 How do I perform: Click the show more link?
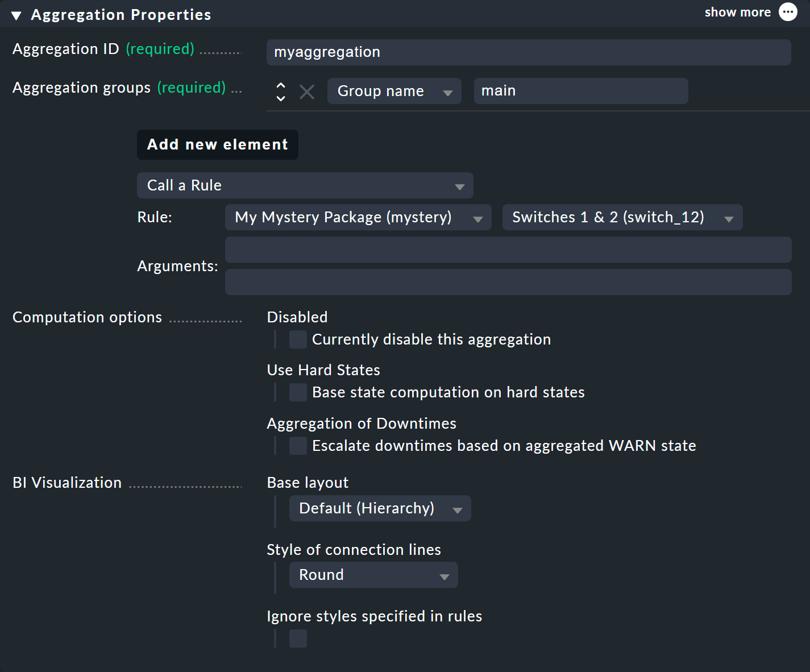(x=737, y=11)
